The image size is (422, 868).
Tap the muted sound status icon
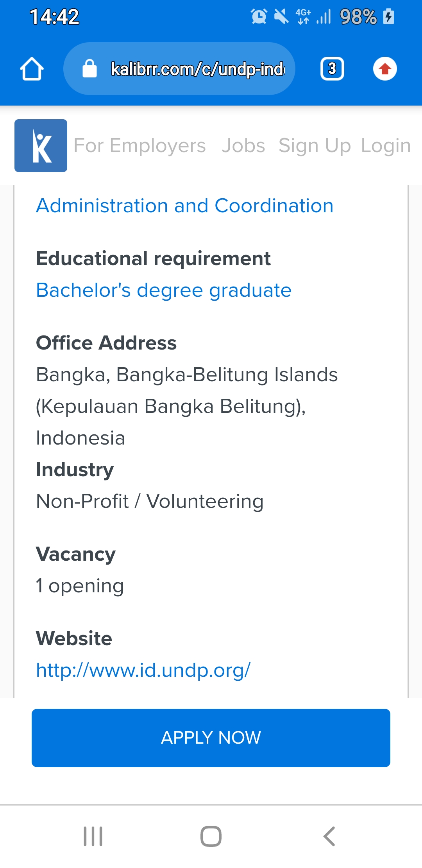281,17
